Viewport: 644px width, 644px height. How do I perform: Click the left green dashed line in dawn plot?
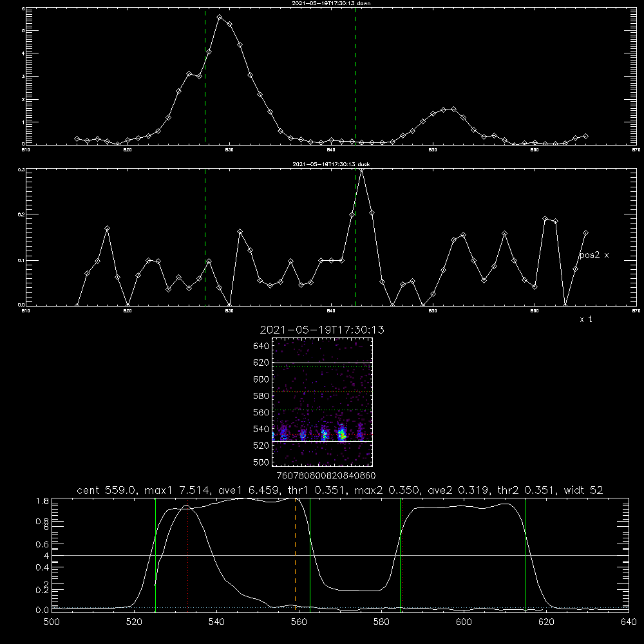click(x=205, y=76)
